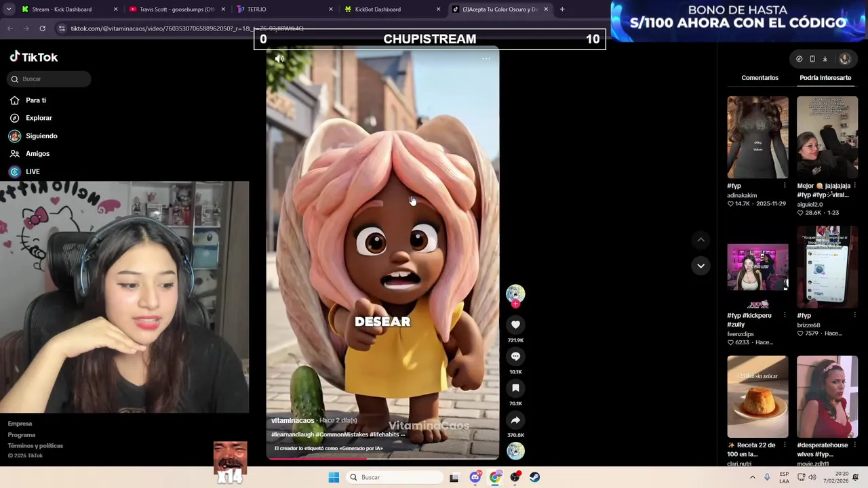Open options for the #desperatehousewives card

click(x=854, y=445)
